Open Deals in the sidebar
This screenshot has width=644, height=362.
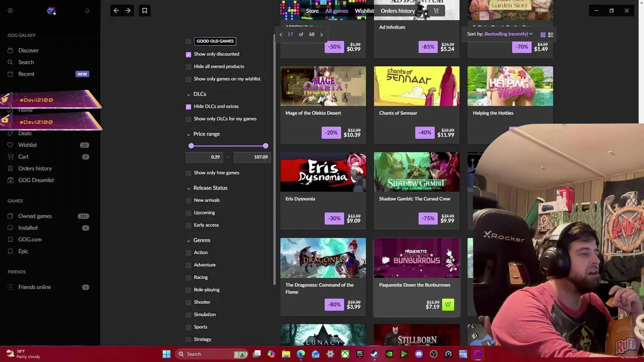point(25,133)
